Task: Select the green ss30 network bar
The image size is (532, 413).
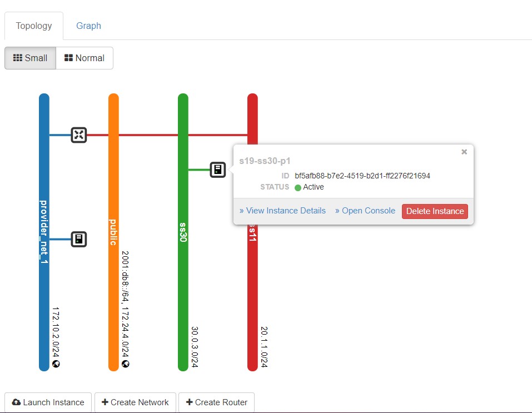Action: tap(183, 232)
